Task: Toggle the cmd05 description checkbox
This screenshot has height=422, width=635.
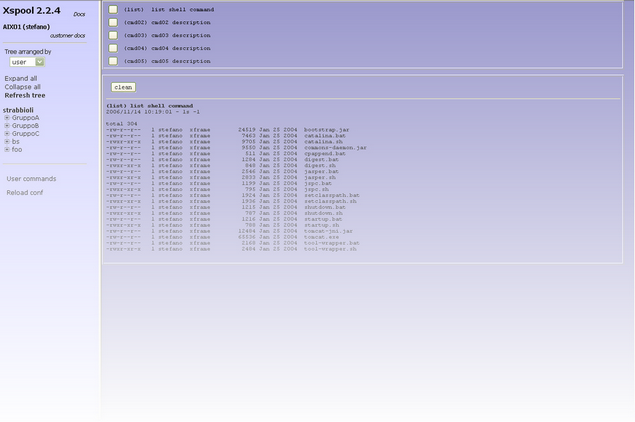Action: click(x=113, y=61)
